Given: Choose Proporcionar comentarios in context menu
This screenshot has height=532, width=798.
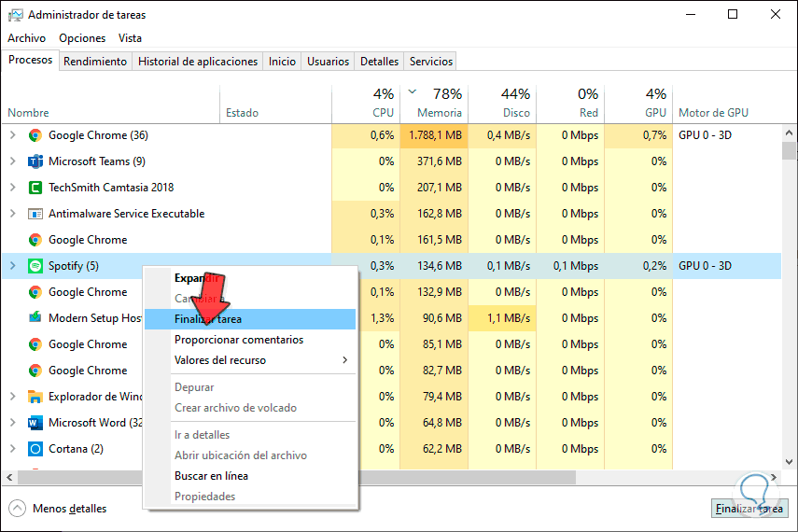Looking at the screenshot, I should point(250,340).
